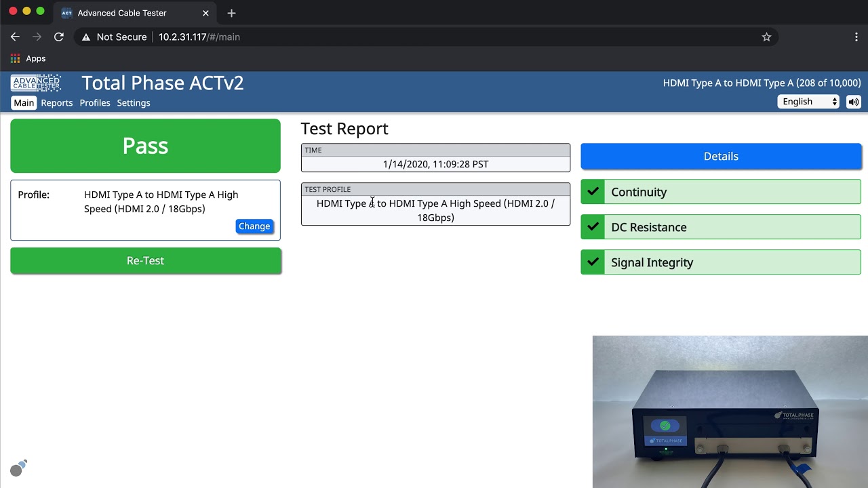This screenshot has height=488, width=868.
Task: Open Chrome three-dot menu
Action: (x=856, y=37)
